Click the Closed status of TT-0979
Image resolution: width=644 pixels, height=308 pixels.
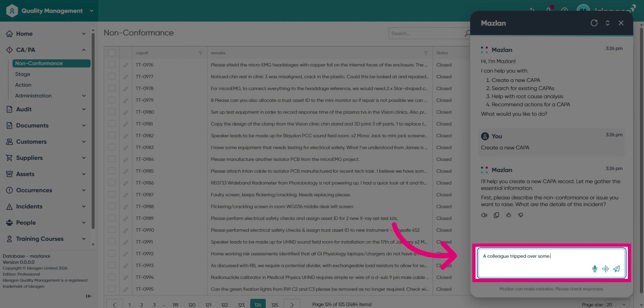click(x=444, y=100)
